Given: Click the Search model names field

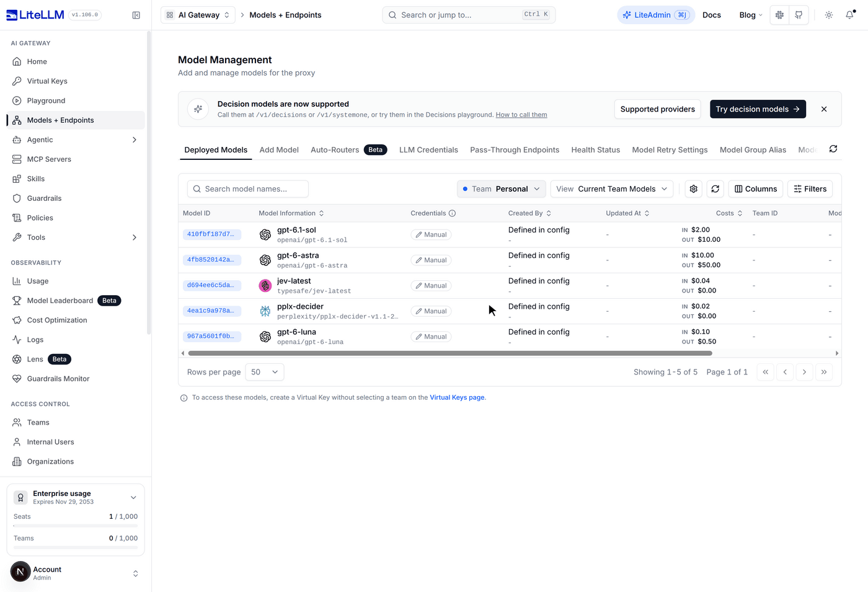Looking at the screenshot, I should pos(248,189).
